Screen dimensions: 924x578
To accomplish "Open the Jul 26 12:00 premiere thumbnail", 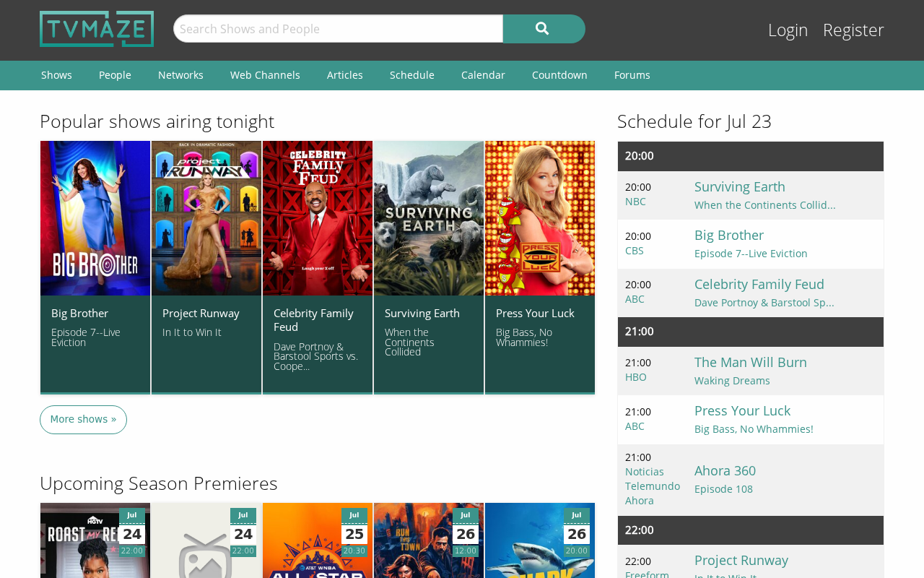I will (x=429, y=540).
